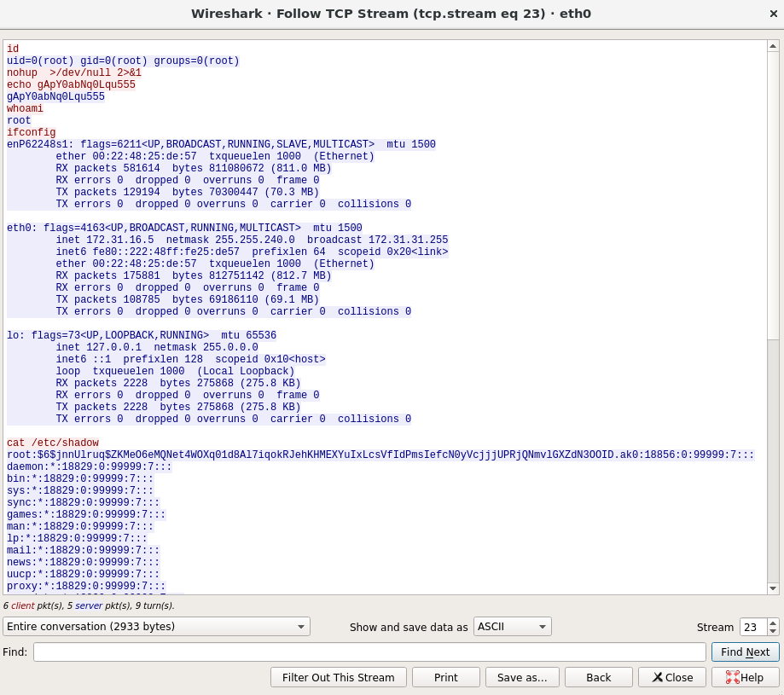Click the Print button
This screenshot has width=784, height=695.
pyautogui.click(x=446, y=677)
